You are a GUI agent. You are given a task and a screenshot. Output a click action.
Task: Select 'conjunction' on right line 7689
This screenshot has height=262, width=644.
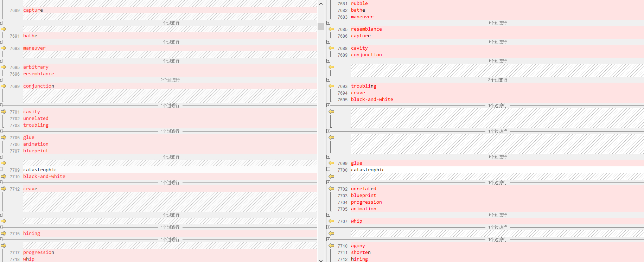(366, 55)
